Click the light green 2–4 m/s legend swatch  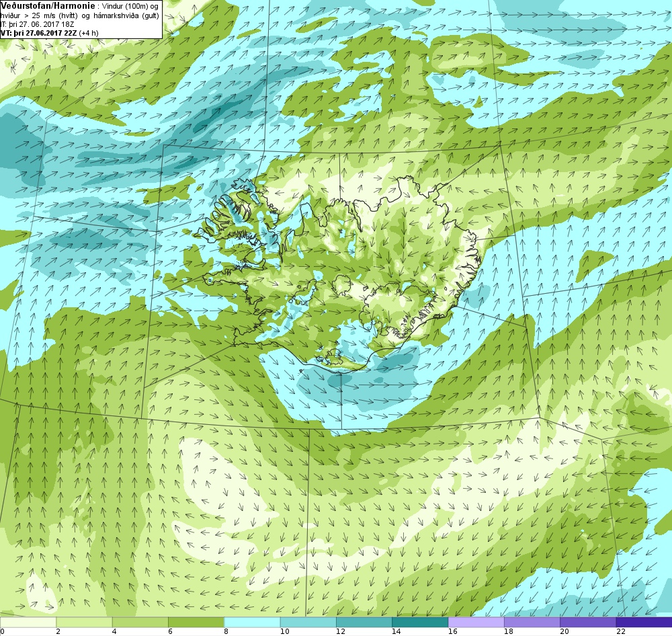pyautogui.click(x=84, y=622)
